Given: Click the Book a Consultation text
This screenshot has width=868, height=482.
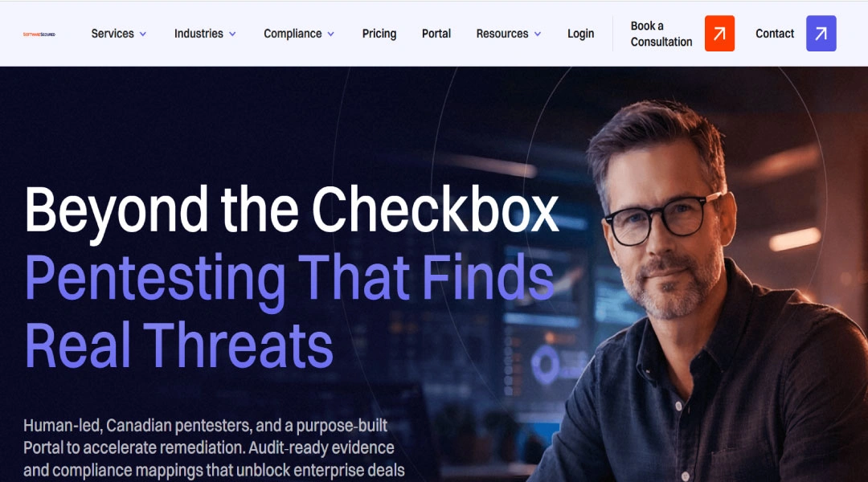Looking at the screenshot, I should [661, 34].
